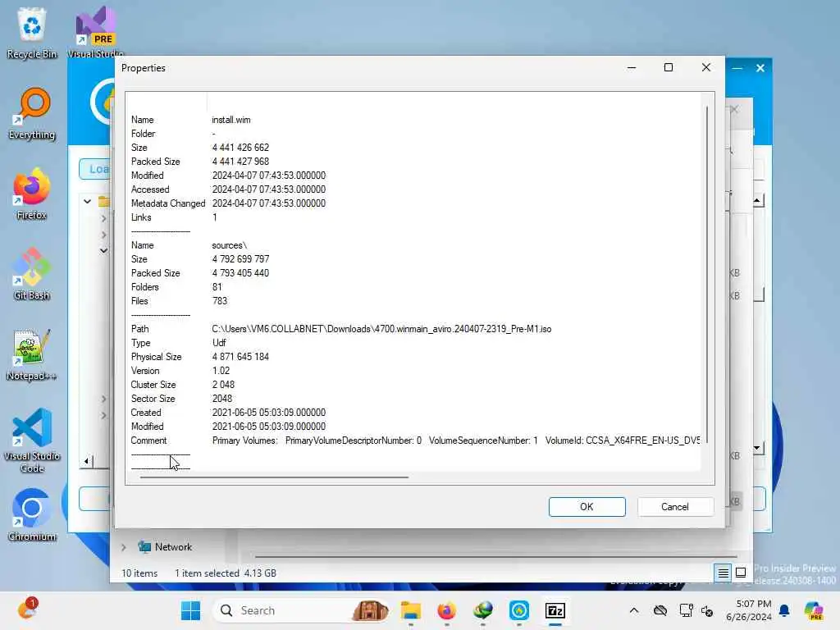Open Copilot Preview taskbar icon

pyautogui.click(x=814, y=610)
